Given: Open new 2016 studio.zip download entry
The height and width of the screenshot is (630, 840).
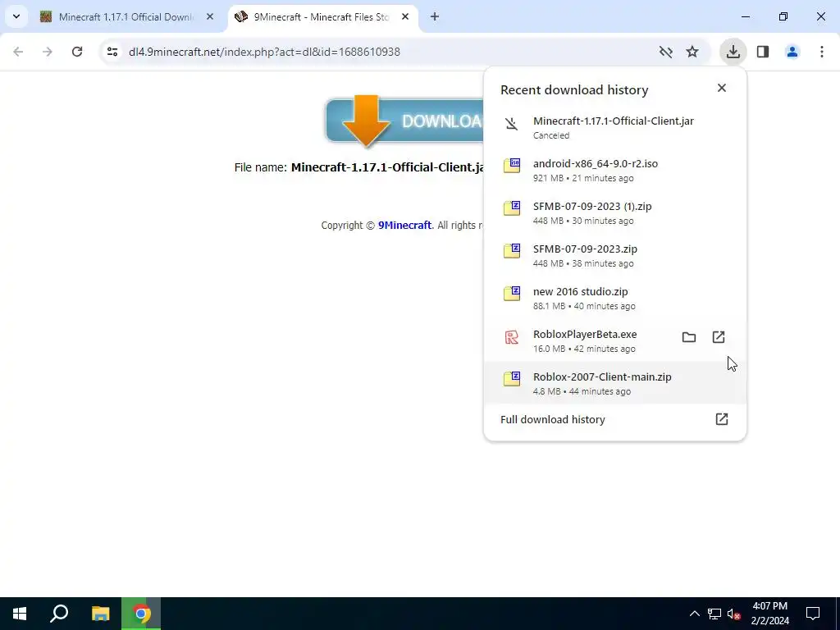Looking at the screenshot, I should (x=614, y=298).
